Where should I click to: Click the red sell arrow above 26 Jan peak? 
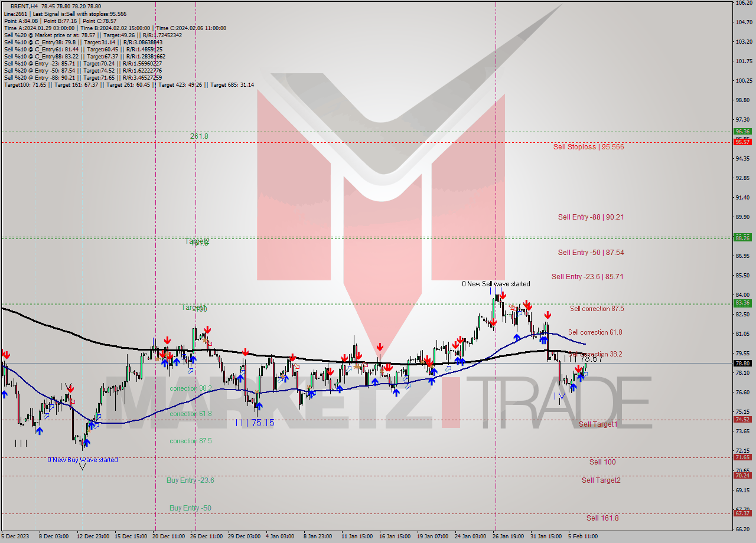503,295
